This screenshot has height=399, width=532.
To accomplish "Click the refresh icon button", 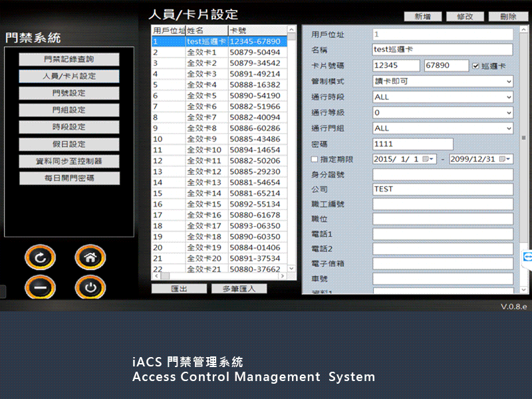I will tap(41, 257).
